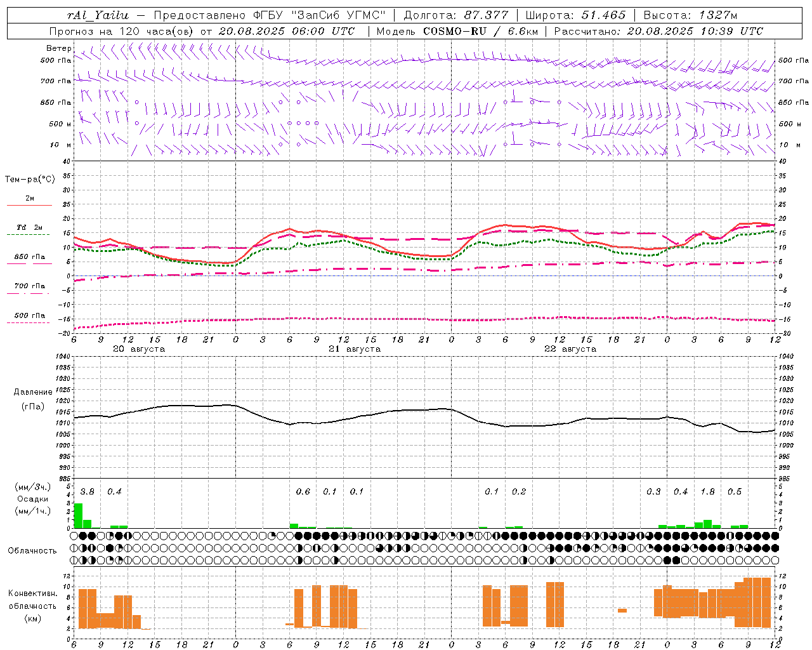Click the solid red 2м legend line

pos(29,206)
